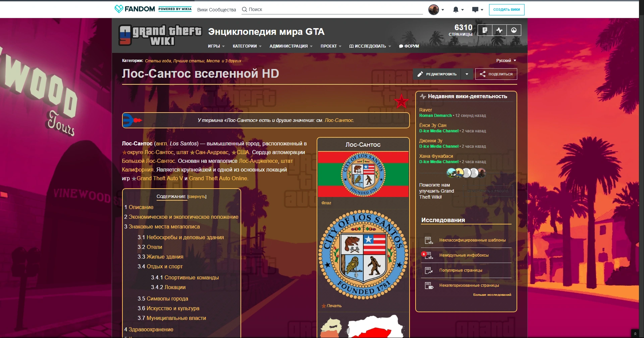Click the ПОДЕЛИТЬСЯ button

pyautogui.click(x=496, y=74)
